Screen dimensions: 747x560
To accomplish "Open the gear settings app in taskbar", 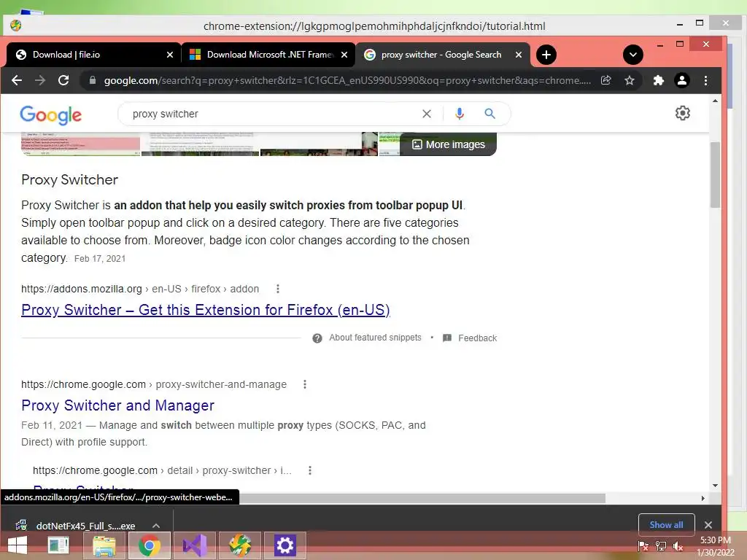I will [285, 545].
